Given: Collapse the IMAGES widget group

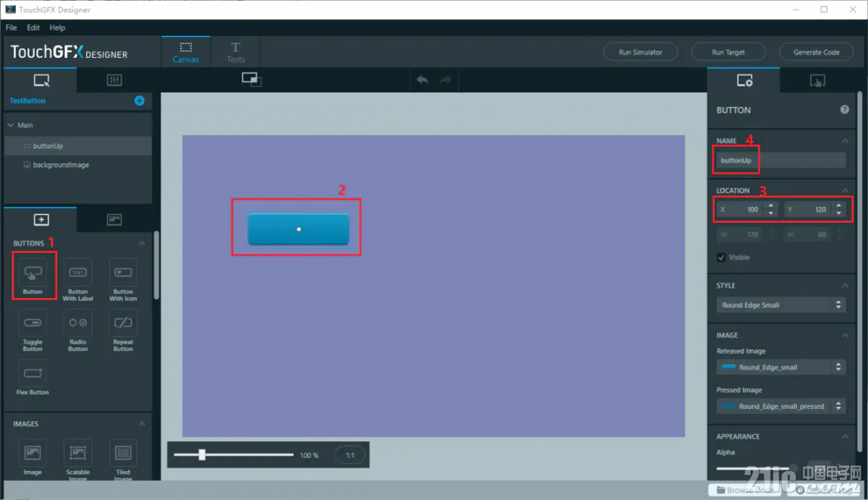Looking at the screenshot, I should pos(142,424).
